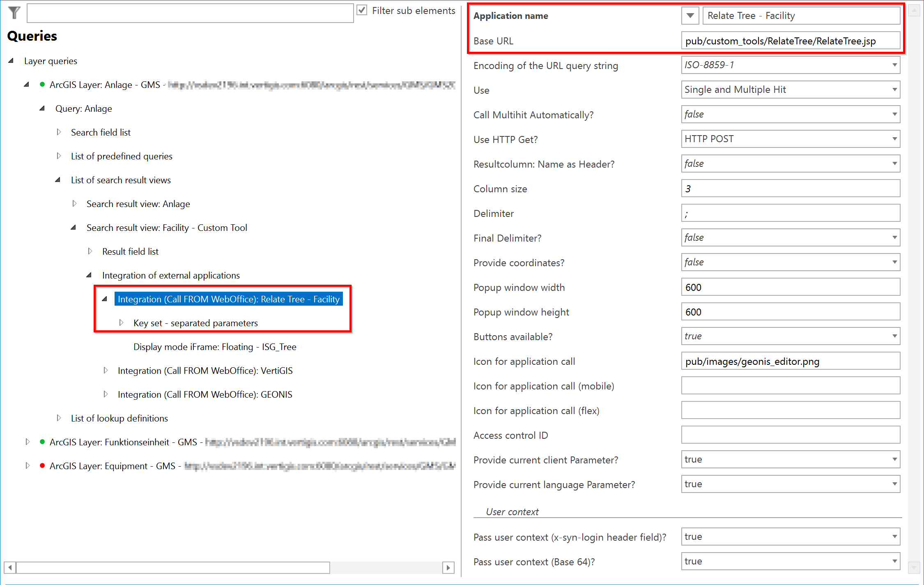Open the Buttons available dropdown
The width and height of the screenshot is (924, 585).
click(894, 336)
